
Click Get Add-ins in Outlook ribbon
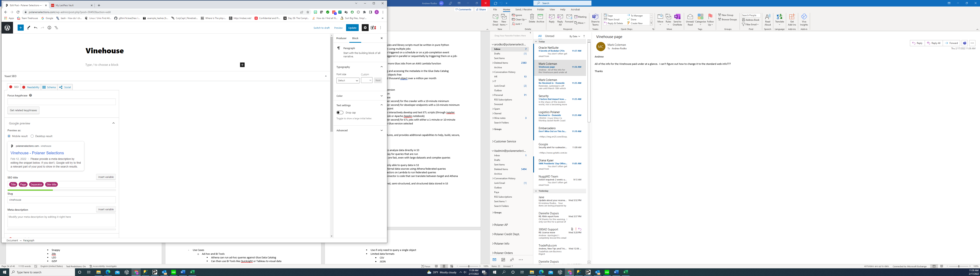(792, 20)
